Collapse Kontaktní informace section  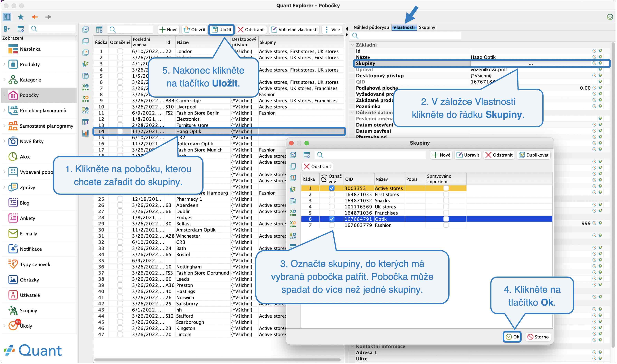[x=352, y=347]
